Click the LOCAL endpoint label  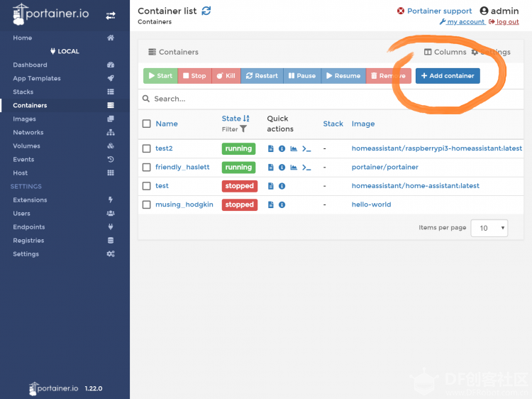pos(65,51)
